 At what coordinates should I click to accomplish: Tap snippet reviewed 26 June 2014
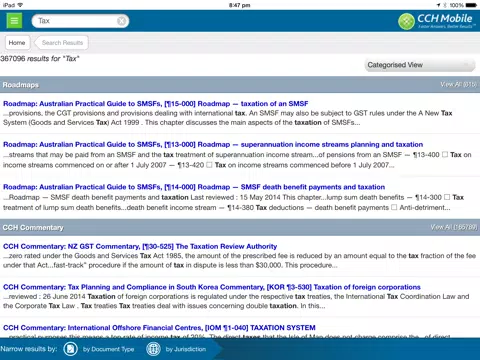(x=236, y=301)
